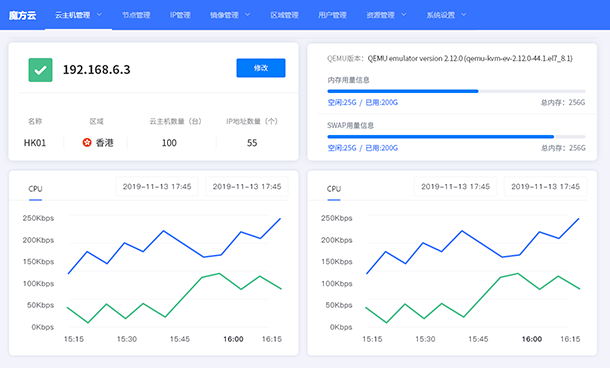The width and height of the screenshot is (610, 368).
Task: Click the blue 修改 button
Action: coord(261,68)
